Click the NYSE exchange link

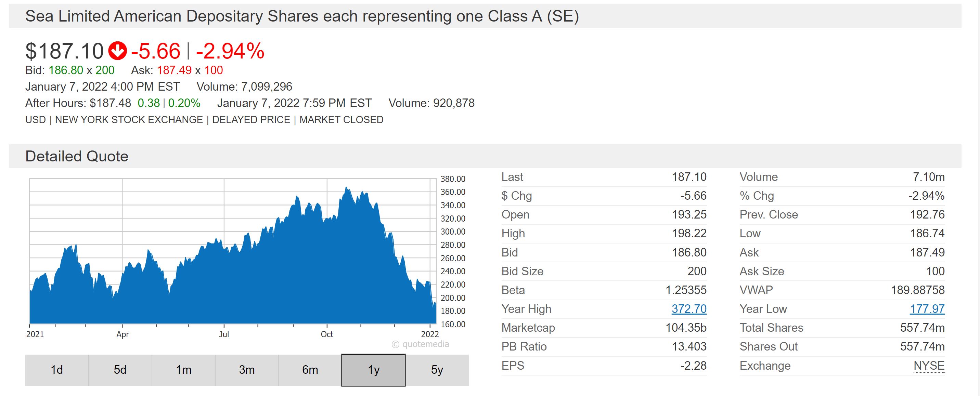929,366
